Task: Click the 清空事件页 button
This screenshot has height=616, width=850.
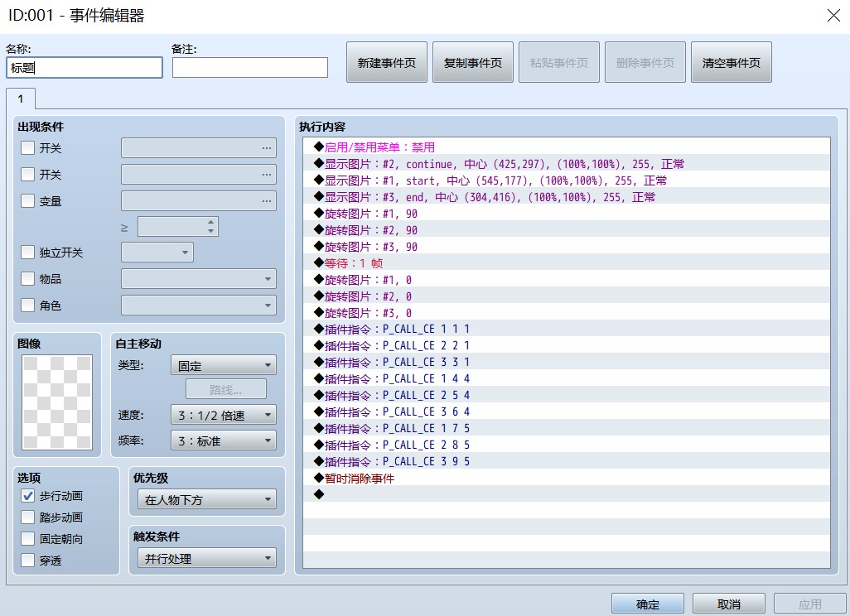Action: pyautogui.click(x=732, y=63)
